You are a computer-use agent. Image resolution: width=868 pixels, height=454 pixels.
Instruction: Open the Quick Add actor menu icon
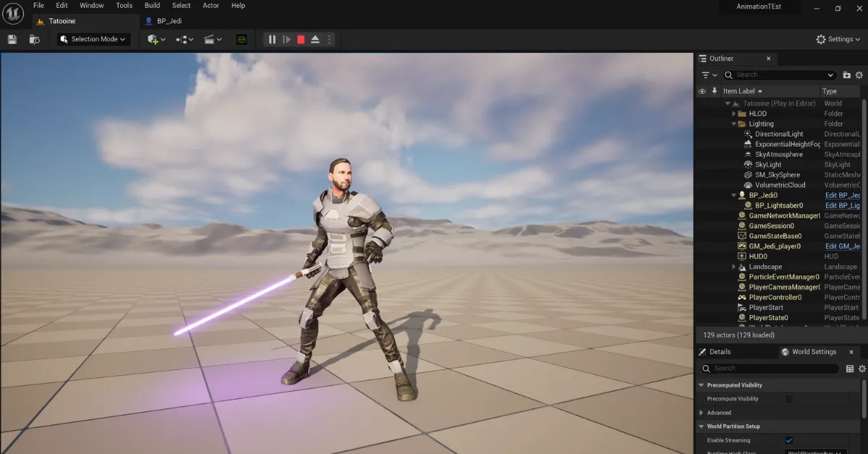pyautogui.click(x=153, y=39)
